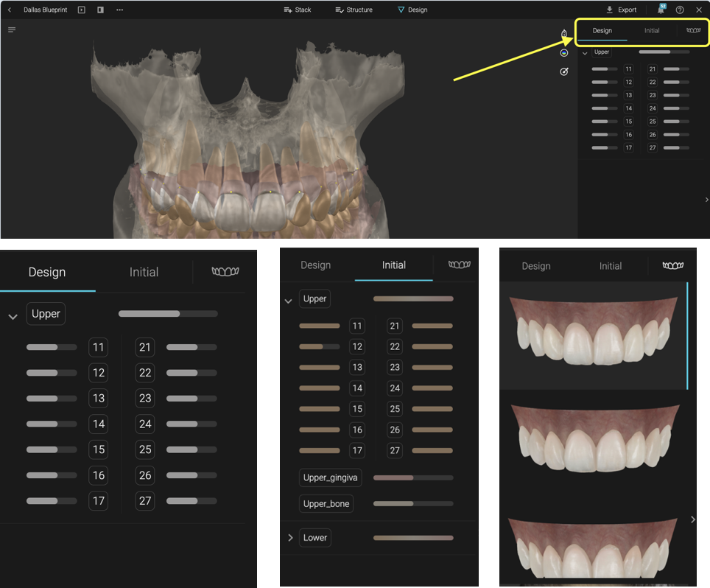Click the play icon next to Dallas Blueprint

[x=82, y=10]
